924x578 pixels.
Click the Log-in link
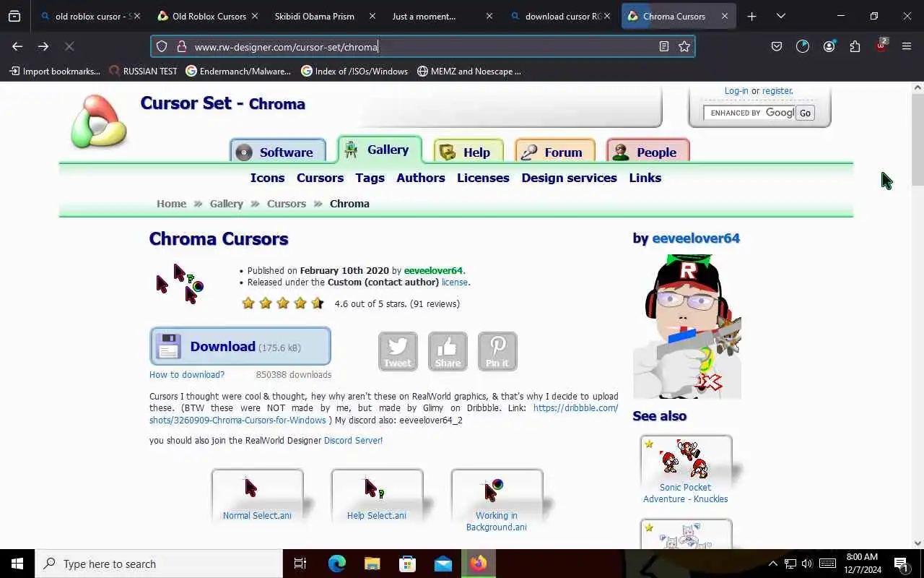click(736, 91)
